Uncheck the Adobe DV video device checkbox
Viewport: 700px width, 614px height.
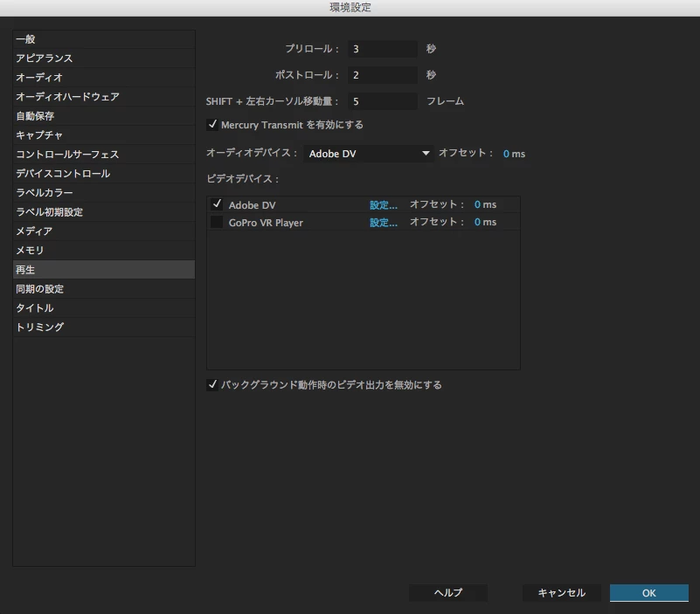tap(217, 204)
